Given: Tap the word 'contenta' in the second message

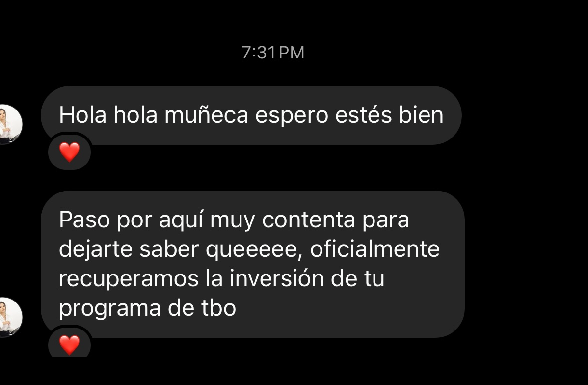Looking at the screenshot, I should (308, 220).
